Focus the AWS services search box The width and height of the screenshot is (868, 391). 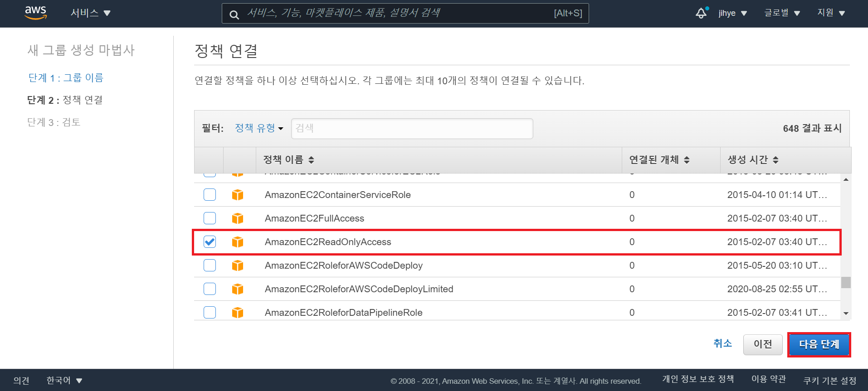(x=405, y=13)
